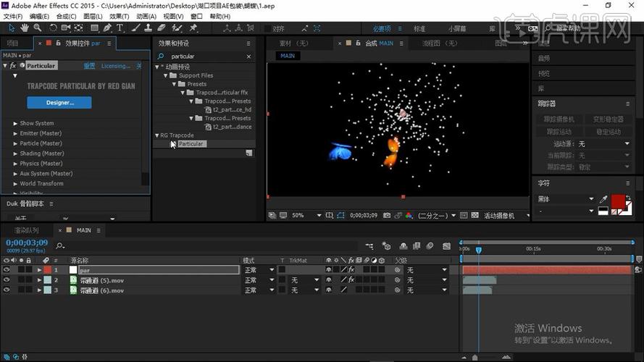
Task: Select the Roto Brush tool
Action: [177, 28]
